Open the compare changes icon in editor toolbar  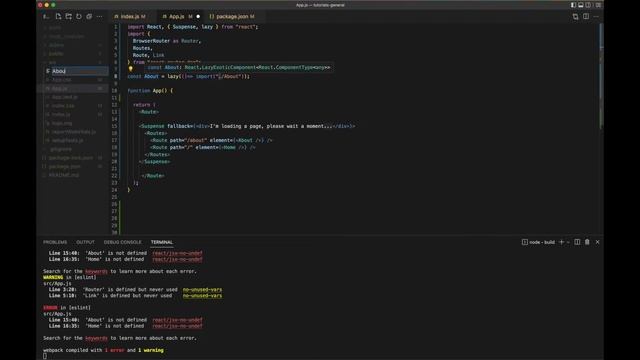576,16
